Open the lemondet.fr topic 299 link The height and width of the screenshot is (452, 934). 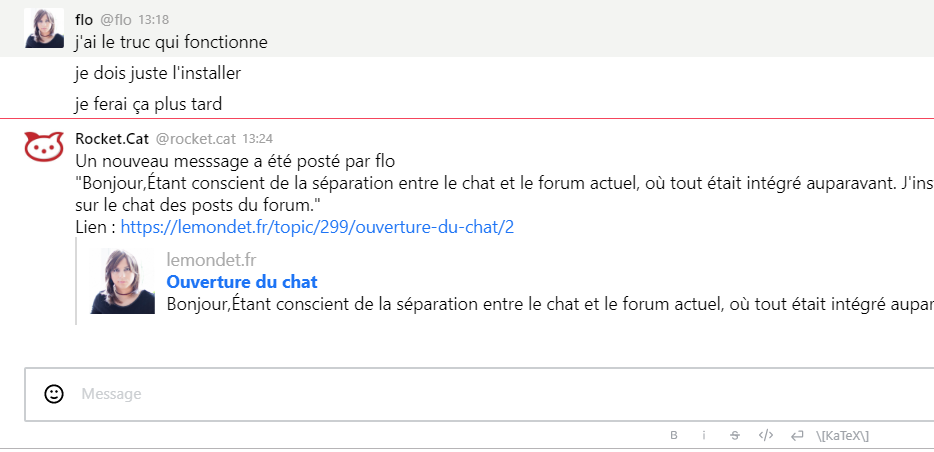click(x=317, y=227)
